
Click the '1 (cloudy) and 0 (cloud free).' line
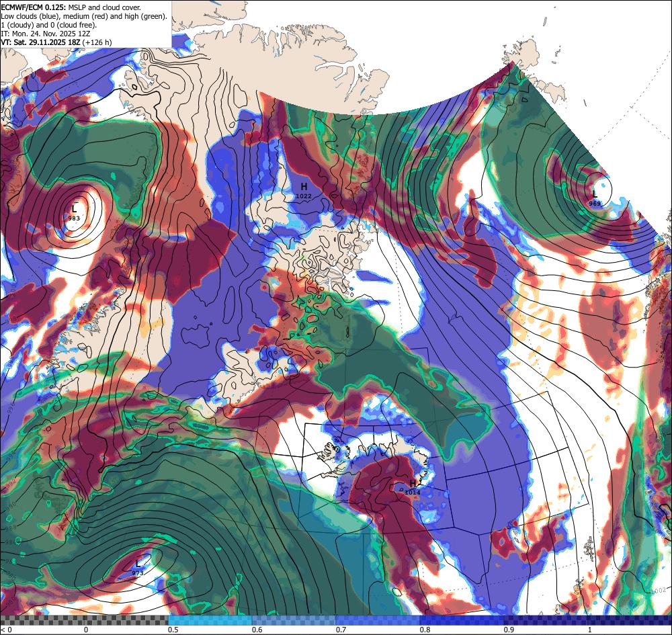pyautogui.click(x=49, y=25)
